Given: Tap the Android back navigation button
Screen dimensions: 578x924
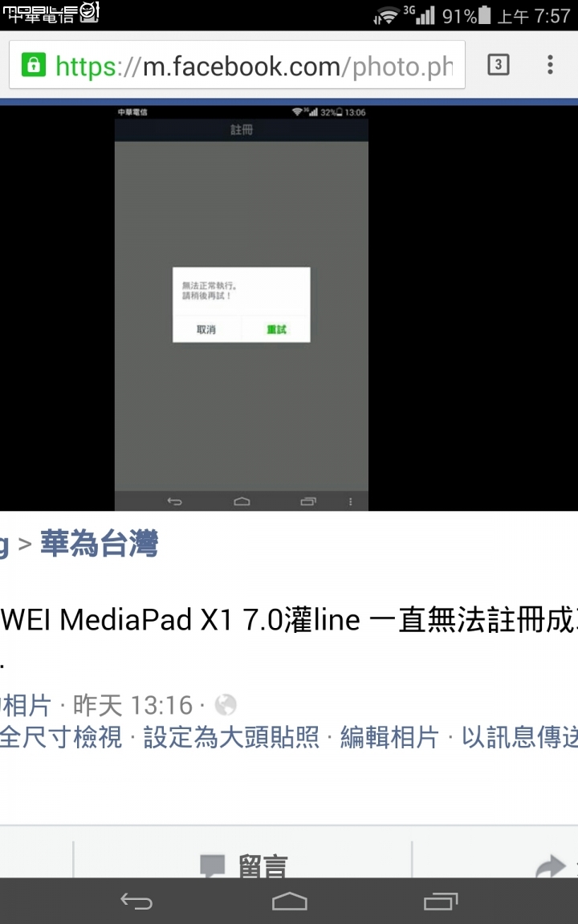Looking at the screenshot, I should point(136,901).
